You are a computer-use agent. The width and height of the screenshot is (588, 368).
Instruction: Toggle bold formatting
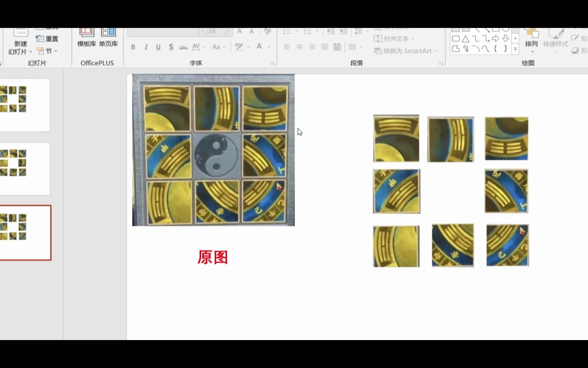pyautogui.click(x=133, y=47)
